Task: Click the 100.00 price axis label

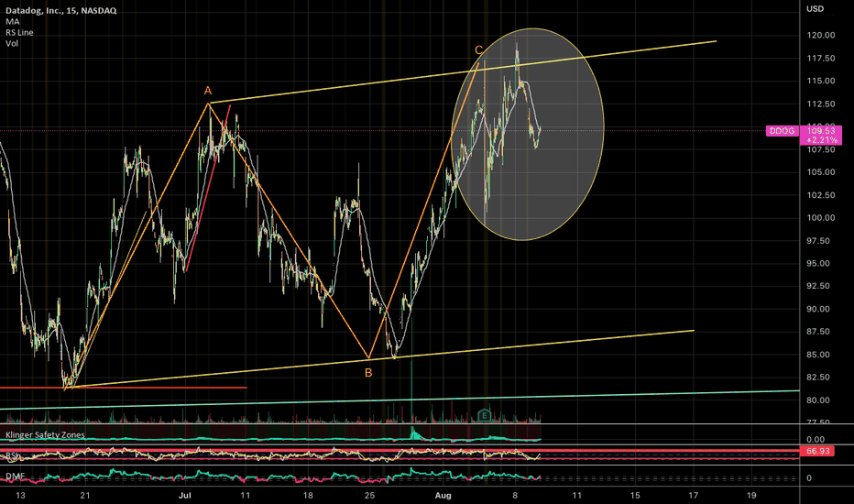Action: (821, 218)
